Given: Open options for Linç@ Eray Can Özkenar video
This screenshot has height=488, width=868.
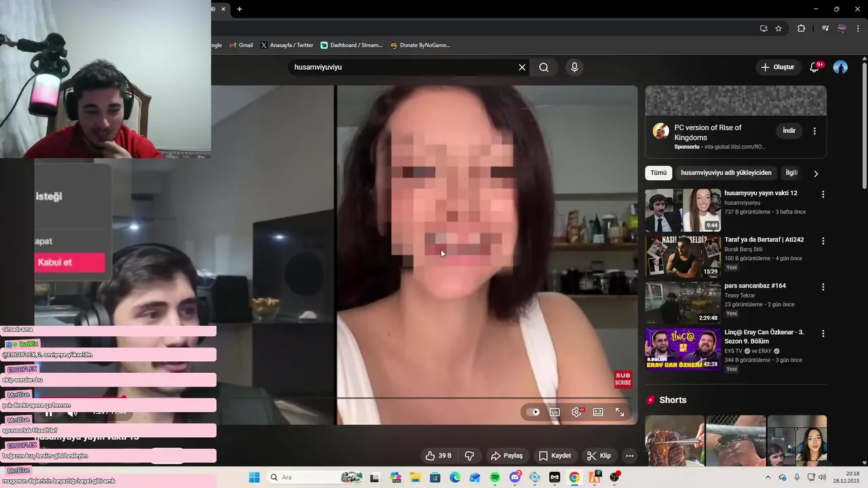Looking at the screenshot, I should coord(823,333).
